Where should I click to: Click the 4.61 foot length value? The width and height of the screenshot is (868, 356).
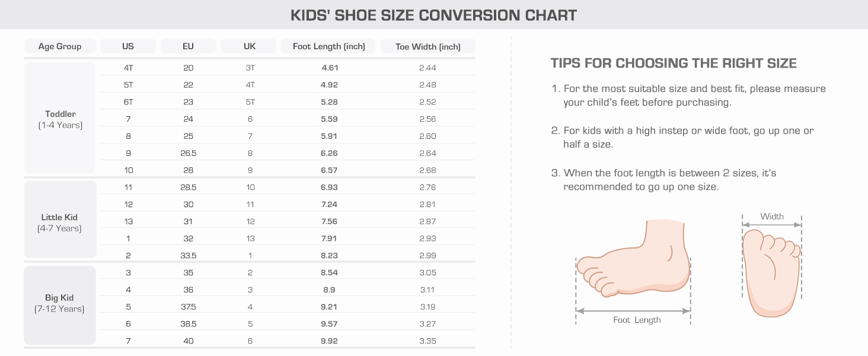coord(330,68)
